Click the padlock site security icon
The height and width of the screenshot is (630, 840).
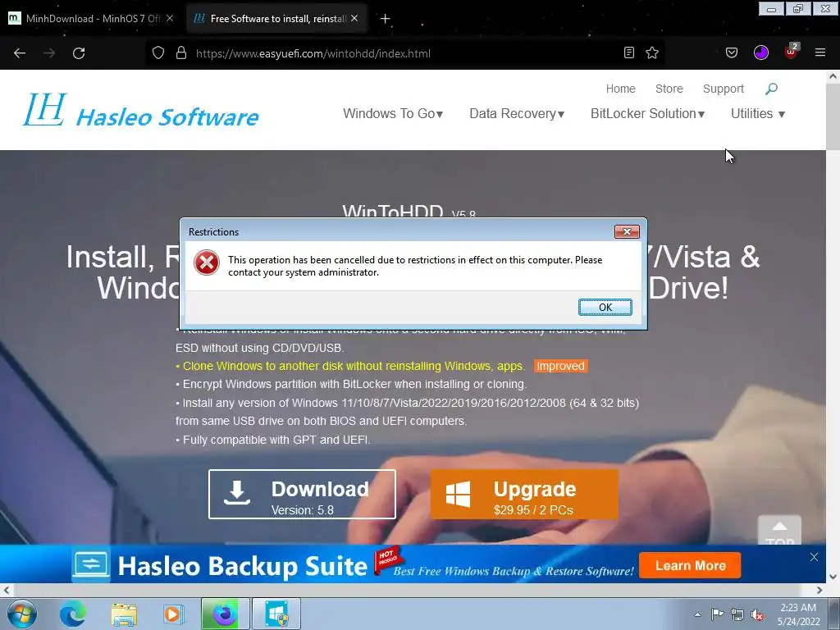pyautogui.click(x=181, y=53)
